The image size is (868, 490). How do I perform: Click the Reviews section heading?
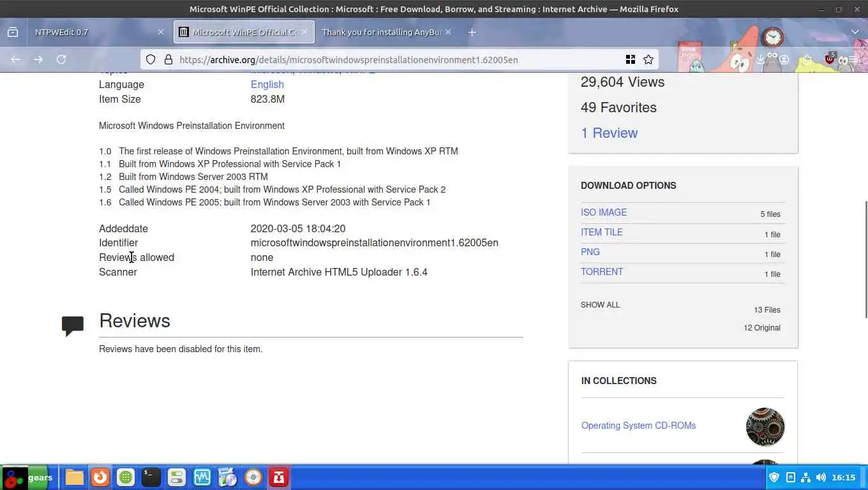click(135, 320)
